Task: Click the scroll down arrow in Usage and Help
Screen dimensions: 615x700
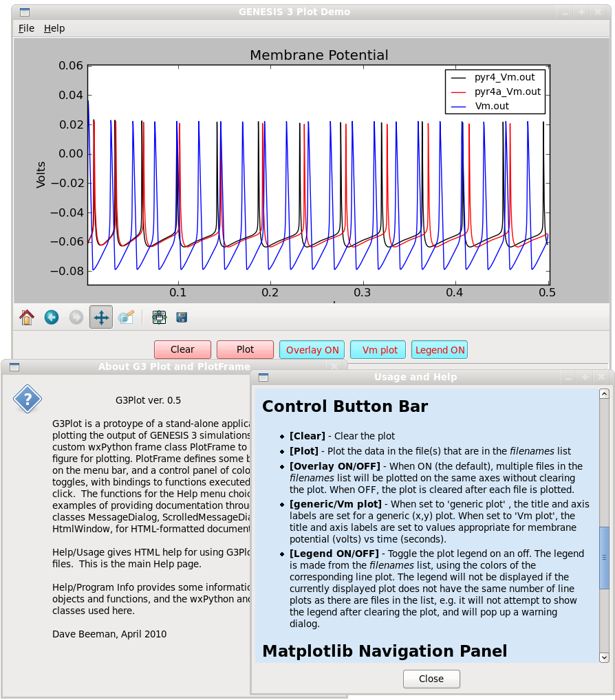Action: pyautogui.click(x=604, y=657)
